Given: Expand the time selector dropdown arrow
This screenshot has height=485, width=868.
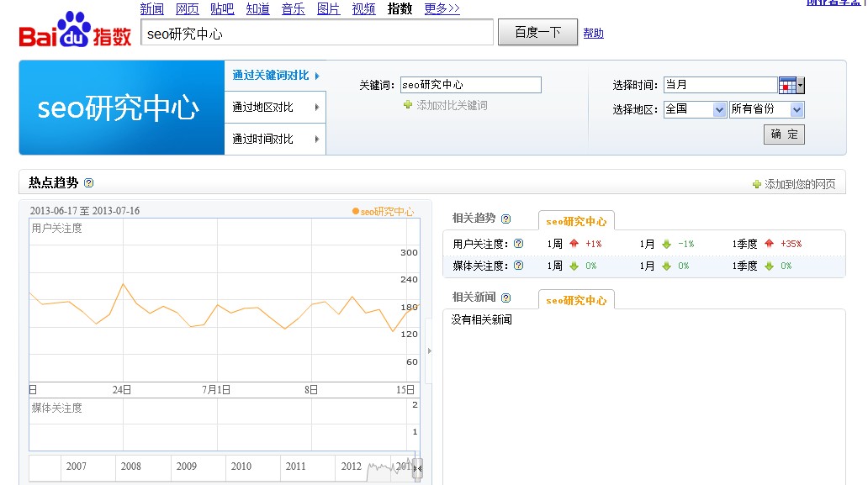Looking at the screenshot, I should 801,84.
